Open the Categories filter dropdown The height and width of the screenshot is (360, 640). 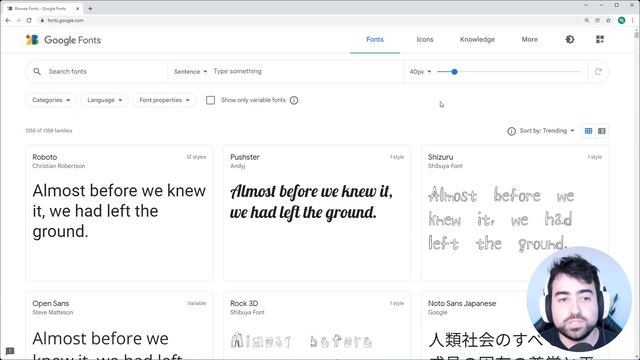pyautogui.click(x=51, y=100)
